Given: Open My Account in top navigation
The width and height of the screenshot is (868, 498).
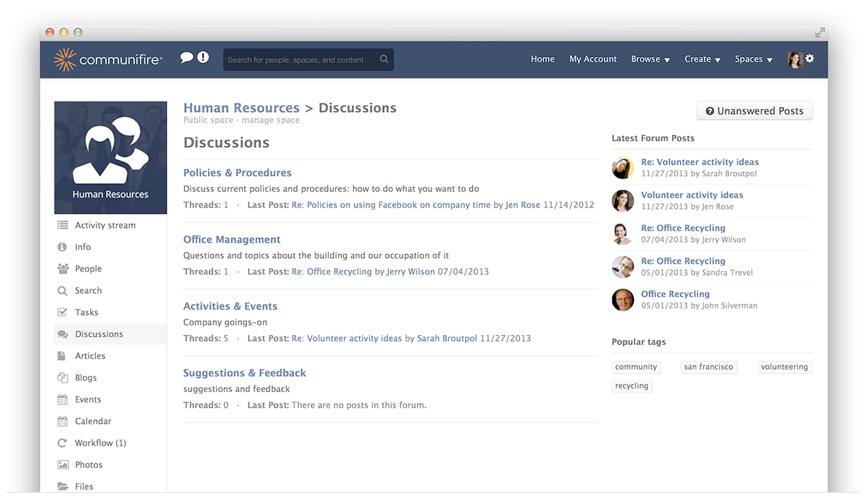Looking at the screenshot, I should [x=593, y=59].
